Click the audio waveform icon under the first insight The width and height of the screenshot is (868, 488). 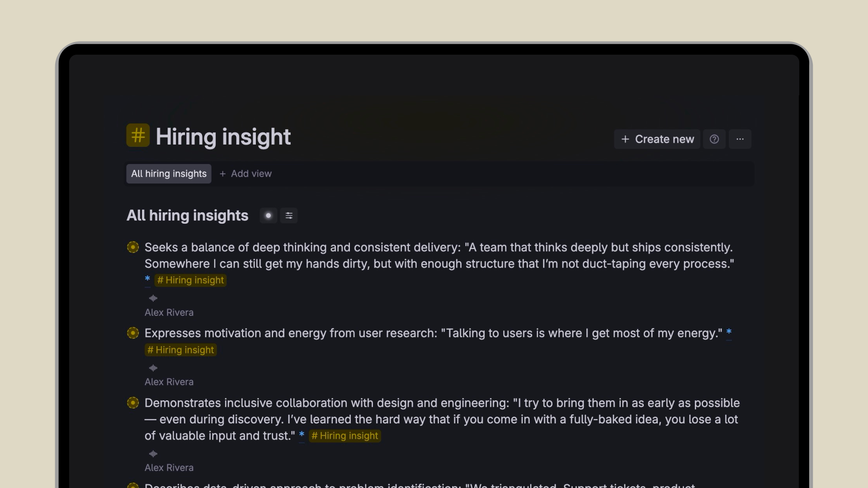153,298
